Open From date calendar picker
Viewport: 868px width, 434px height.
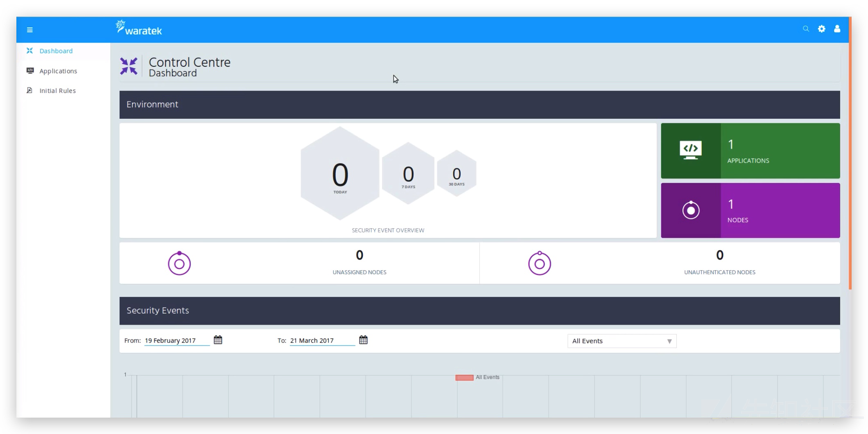[218, 340]
